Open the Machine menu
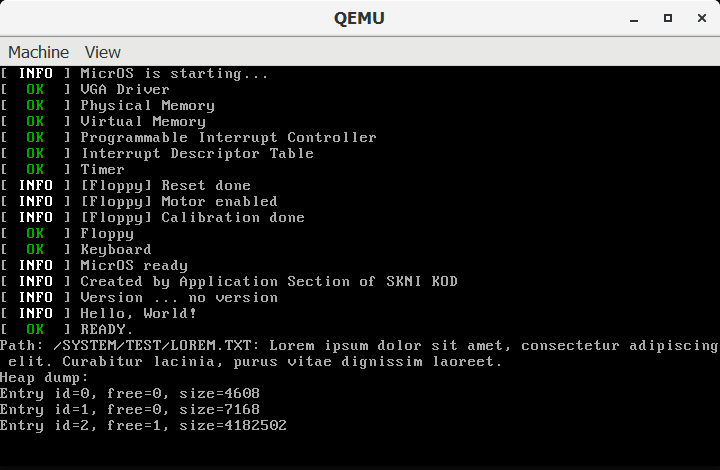This screenshot has height=470, width=720. (x=38, y=52)
